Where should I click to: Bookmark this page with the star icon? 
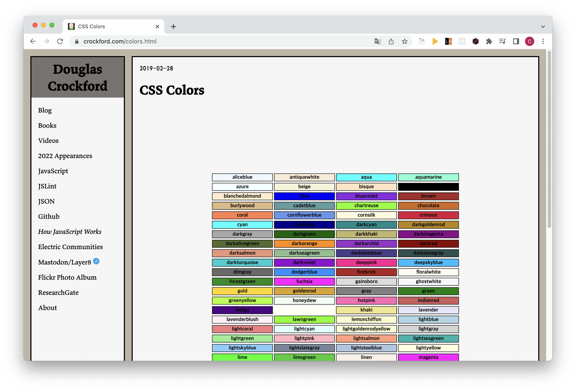click(x=404, y=41)
